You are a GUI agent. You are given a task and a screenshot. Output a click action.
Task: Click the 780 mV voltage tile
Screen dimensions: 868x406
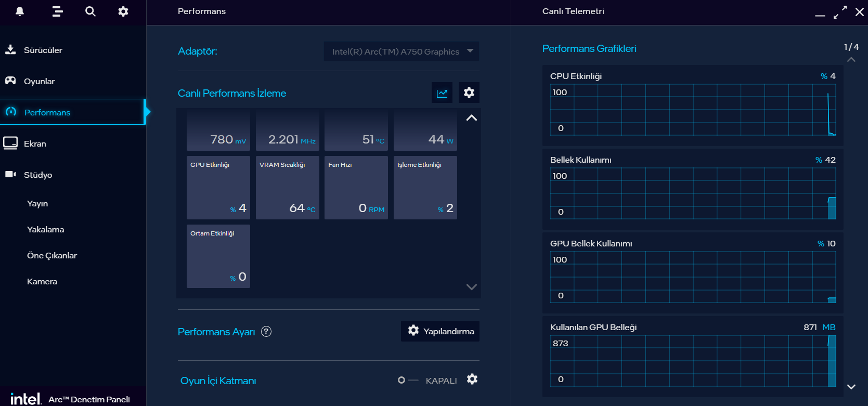coord(218,130)
